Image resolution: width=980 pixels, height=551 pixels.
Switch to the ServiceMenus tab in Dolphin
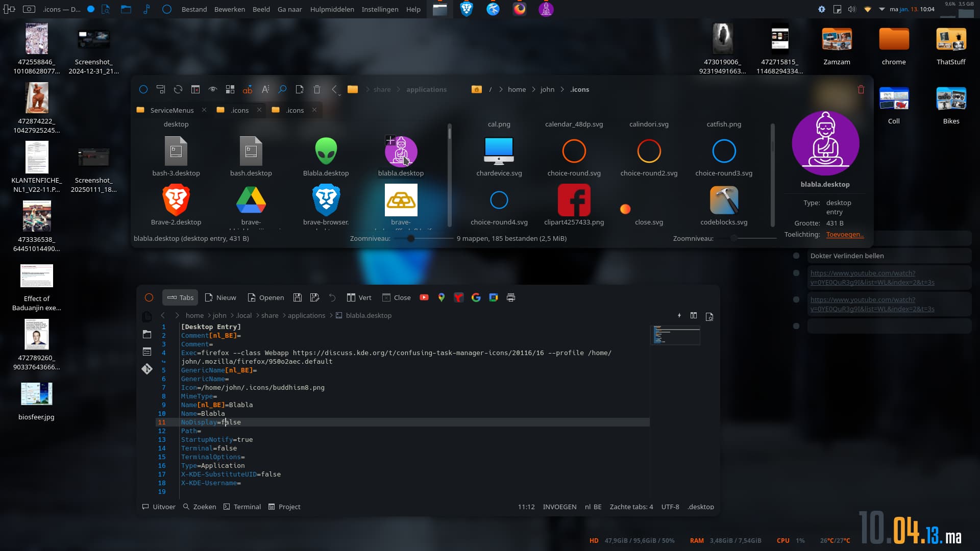(171, 110)
